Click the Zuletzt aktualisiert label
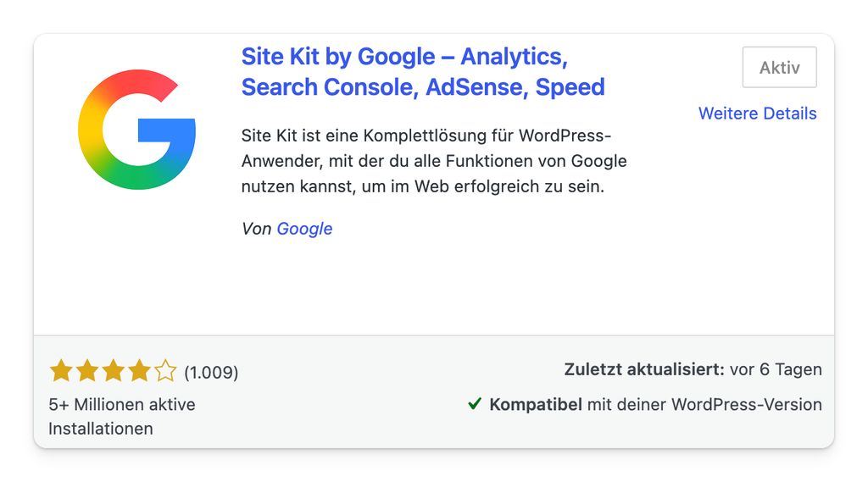 644,369
